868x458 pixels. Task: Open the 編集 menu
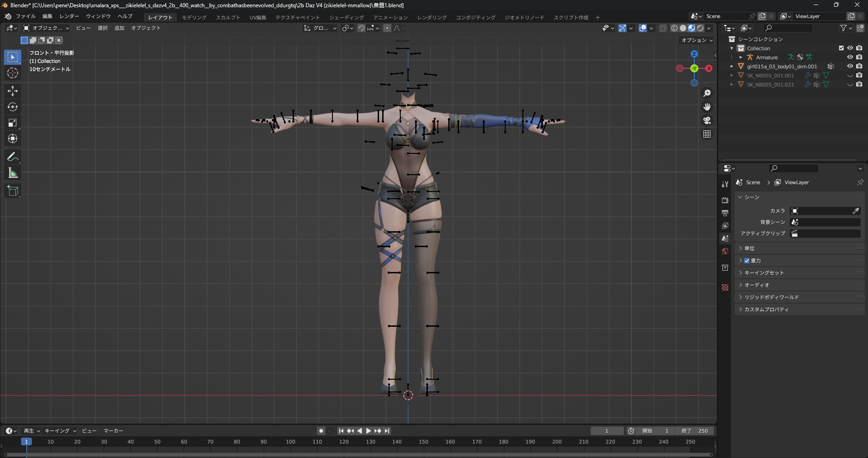point(47,16)
